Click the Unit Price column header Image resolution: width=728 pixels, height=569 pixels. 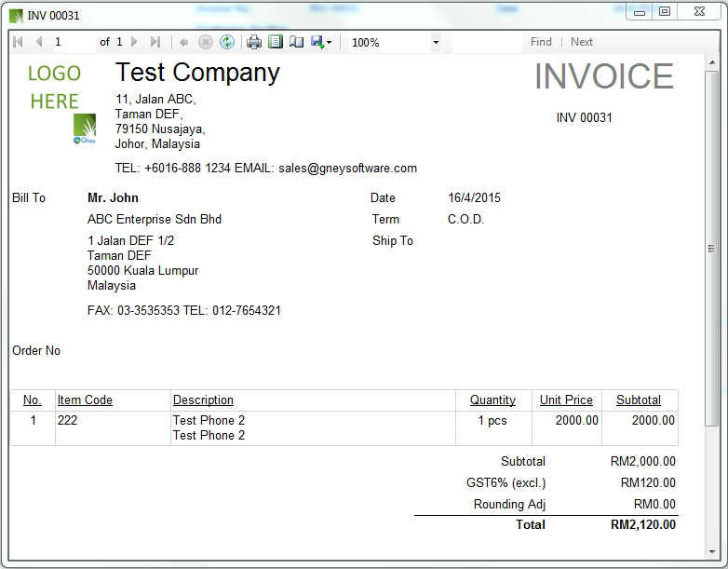pyautogui.click(x=566, y=400)
